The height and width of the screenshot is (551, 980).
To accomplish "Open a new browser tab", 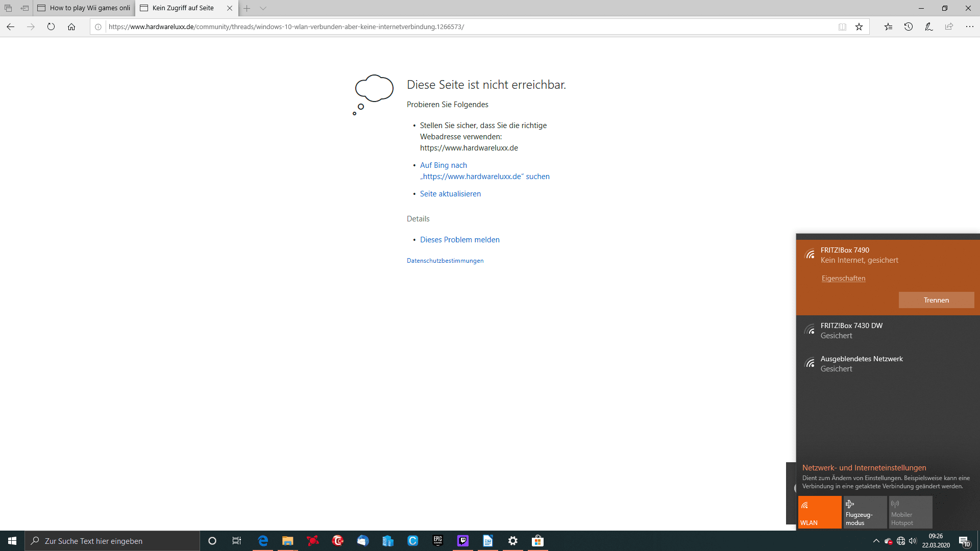I will click(247, 8).
